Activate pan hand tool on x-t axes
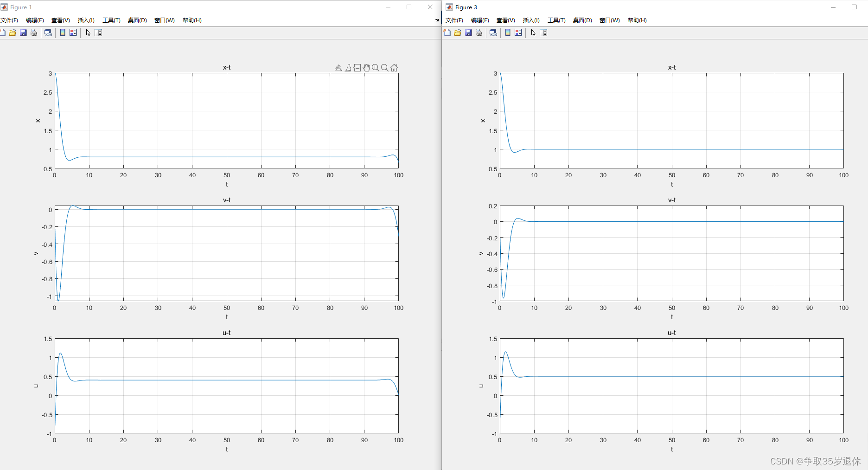Screen dimensions: 868x470 (x=366, y=68)
